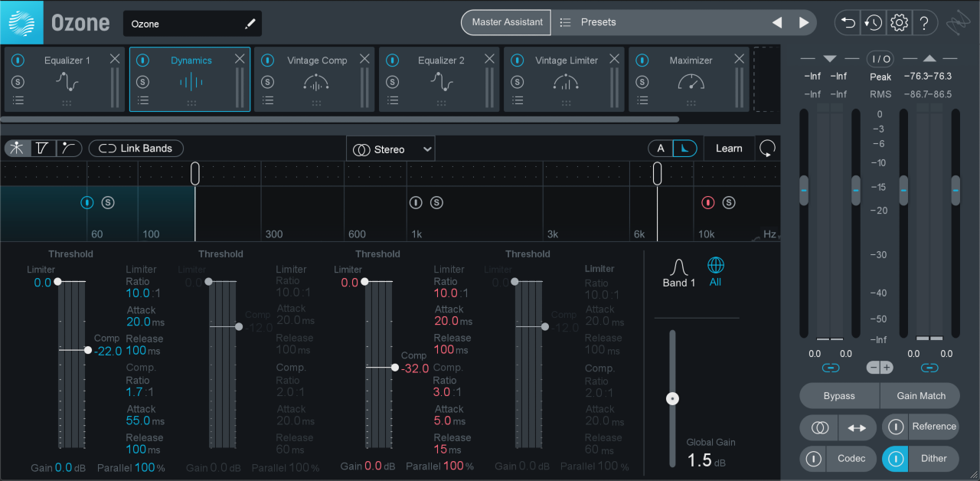The width and height of the screenshot is (980, 481).
Task: Select the detection filter view icon
Action: (x=69, y=149)
